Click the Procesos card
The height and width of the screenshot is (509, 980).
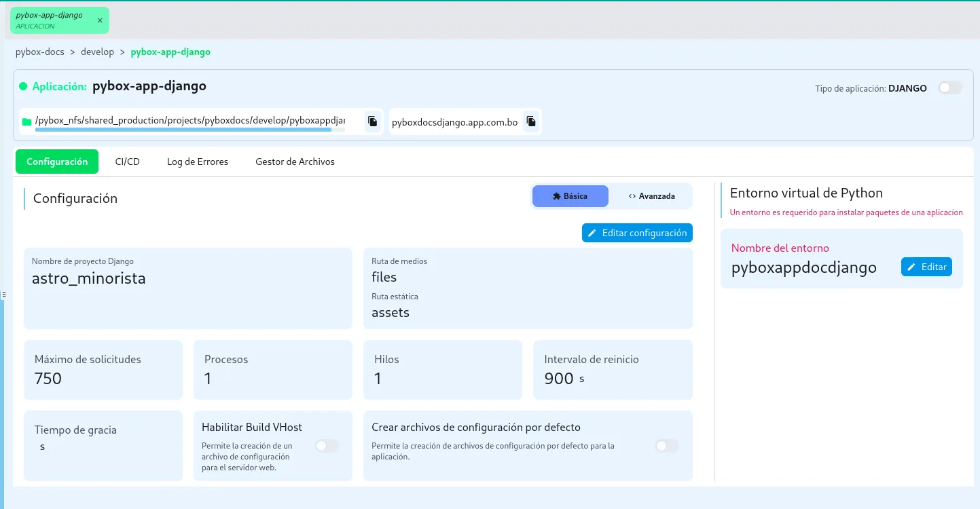[x=273, y=370]
